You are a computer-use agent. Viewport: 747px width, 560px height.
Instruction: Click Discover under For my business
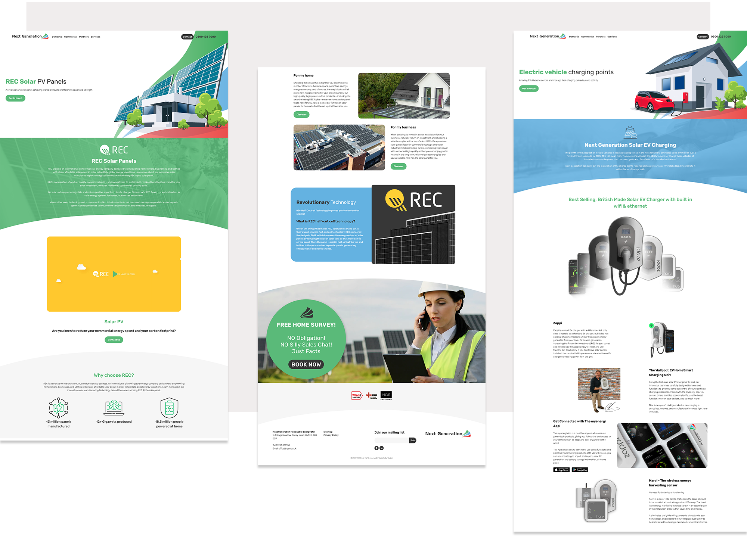399,167
